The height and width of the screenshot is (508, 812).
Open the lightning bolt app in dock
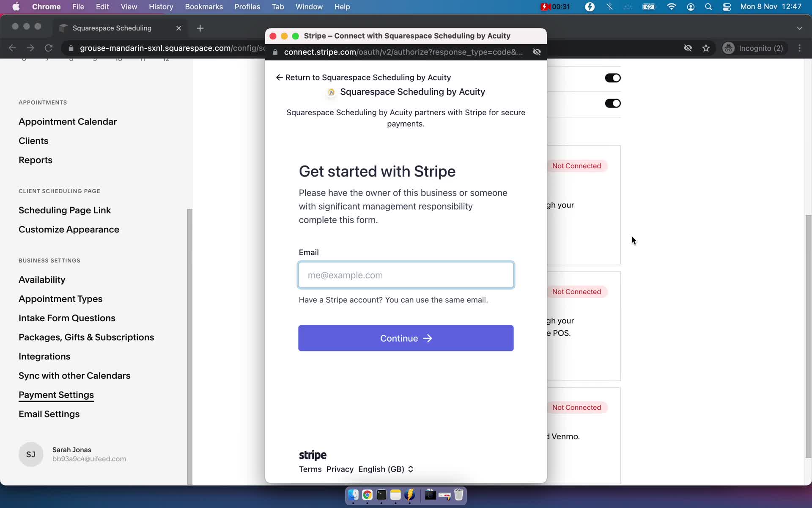pyautogui.click(x=409, y=495)
